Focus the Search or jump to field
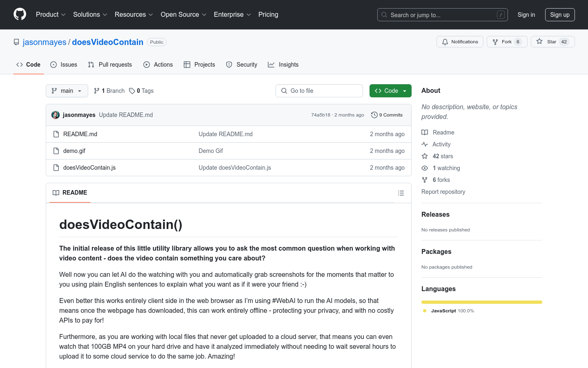The width and height of the screenshot is (588, 368). pyautogui.click(x=442, y=15)
